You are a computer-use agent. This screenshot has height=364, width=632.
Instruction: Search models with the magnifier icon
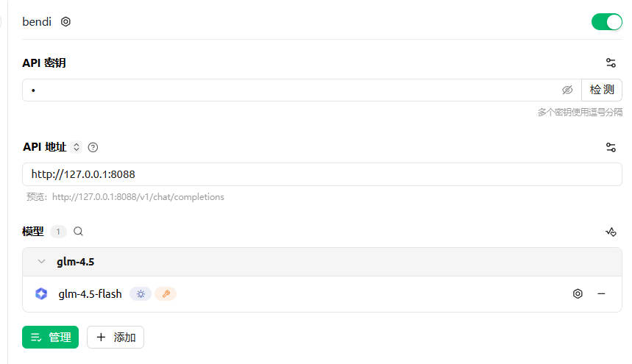[78, 232]
